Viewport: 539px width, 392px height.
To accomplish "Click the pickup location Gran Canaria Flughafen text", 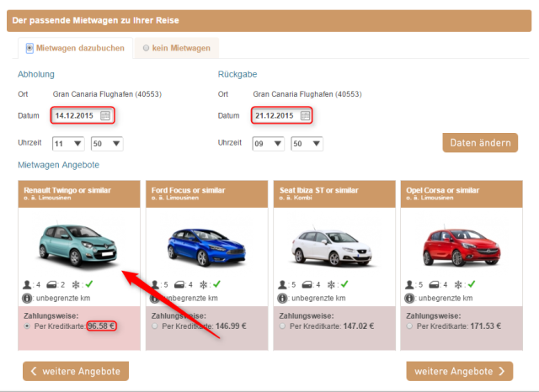I will pos(107,94).
